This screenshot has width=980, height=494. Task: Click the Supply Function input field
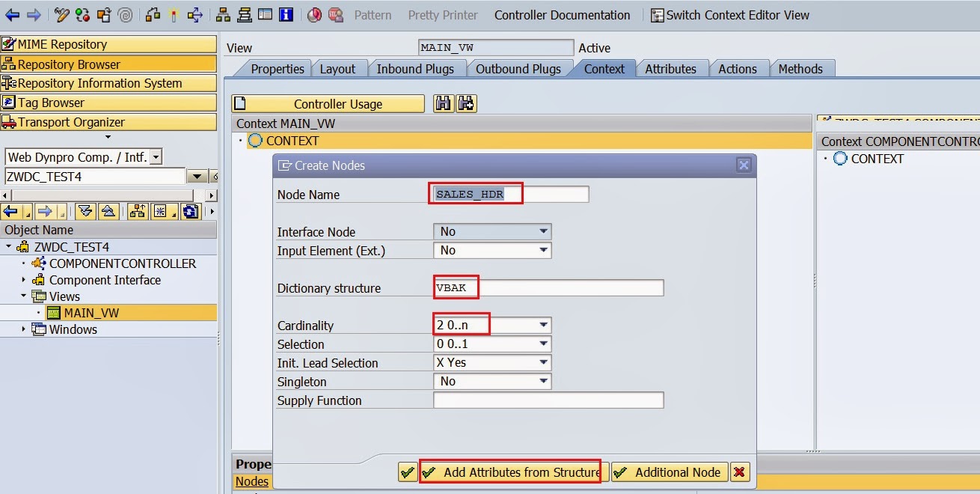[x=548, y=400]
